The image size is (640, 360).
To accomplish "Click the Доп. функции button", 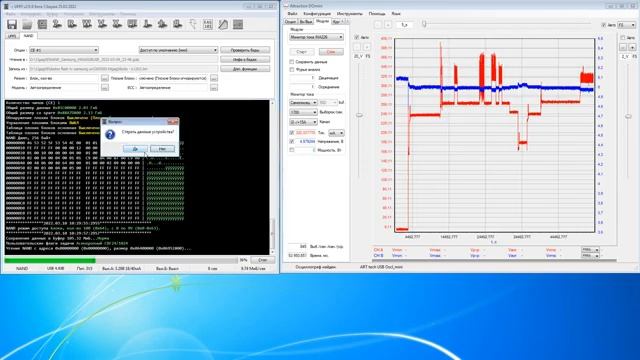I will tap(245, 69).
